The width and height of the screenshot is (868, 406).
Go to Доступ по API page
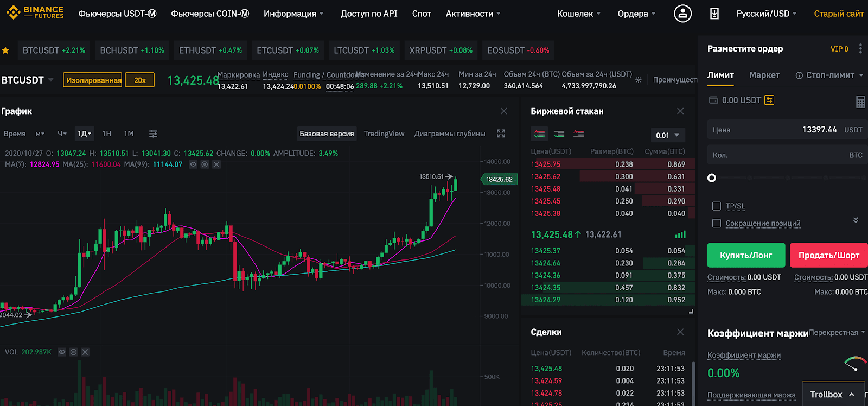[369, 14]
